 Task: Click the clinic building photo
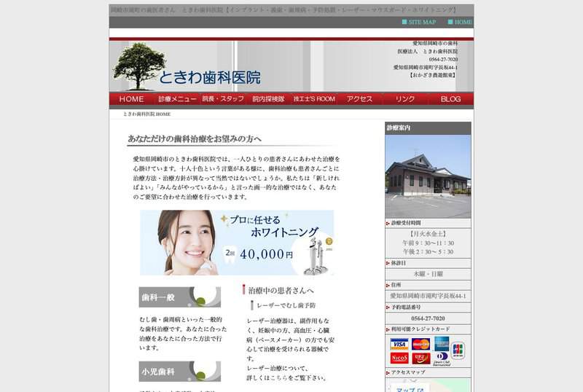[x=428, y=176]
